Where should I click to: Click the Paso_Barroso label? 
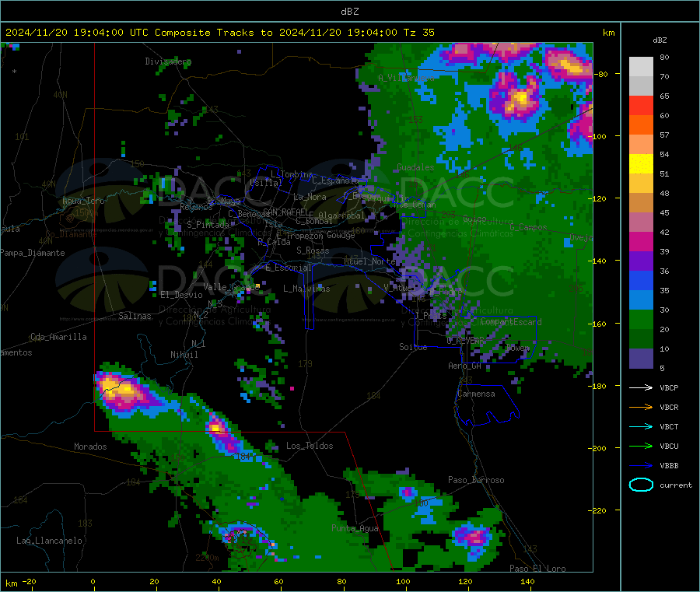coord(476,480)
